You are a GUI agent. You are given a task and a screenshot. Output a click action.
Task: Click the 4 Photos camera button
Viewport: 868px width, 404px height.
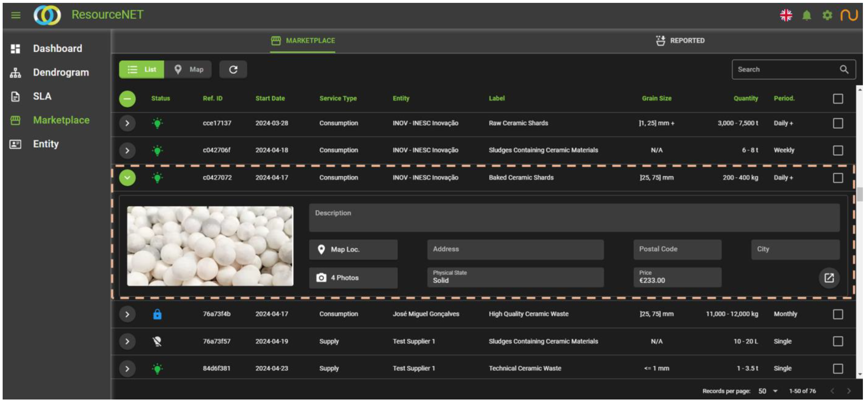click(353, 278)
